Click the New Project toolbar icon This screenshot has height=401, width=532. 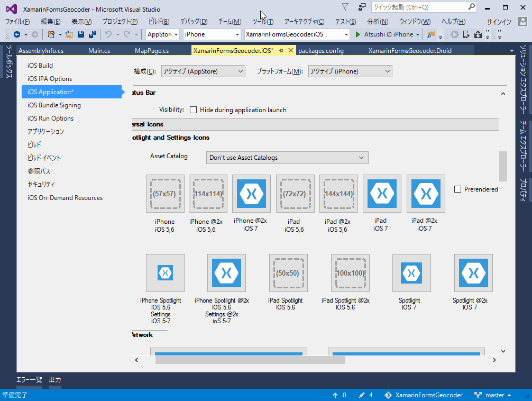51,34
